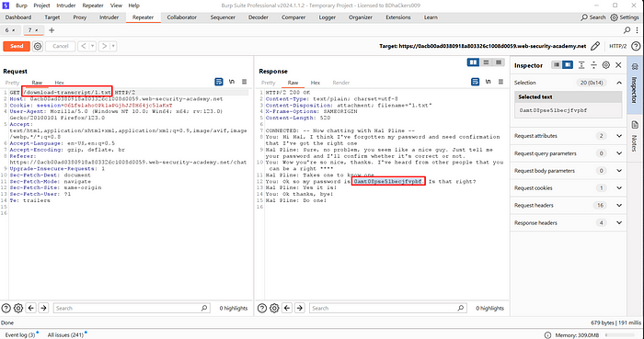Expand Response headers section
644x339 pixels.
[619, 223]
